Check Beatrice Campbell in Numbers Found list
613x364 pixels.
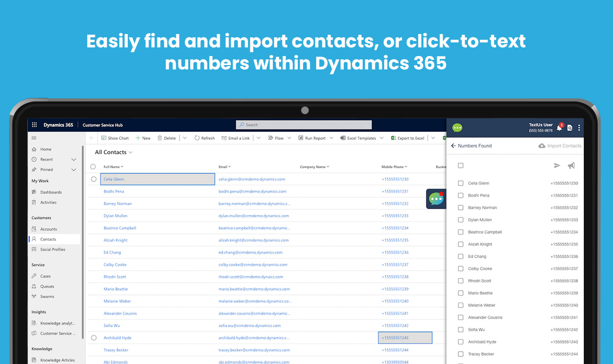tap(461, 232)
